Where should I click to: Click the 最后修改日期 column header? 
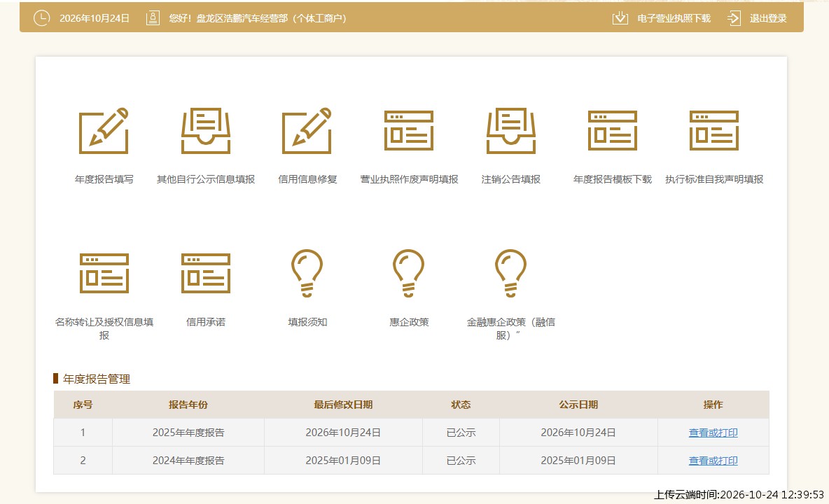(x=343, y=405)
